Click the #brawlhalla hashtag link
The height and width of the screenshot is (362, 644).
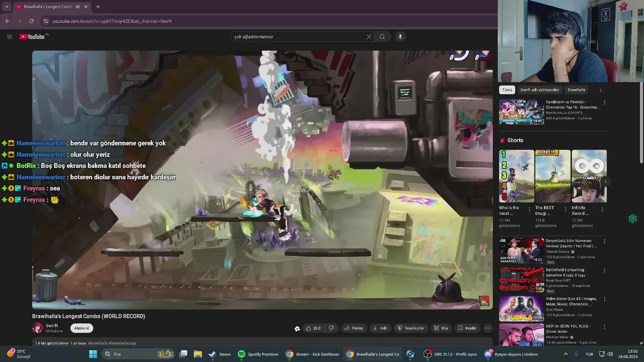(x=98, y=343)
